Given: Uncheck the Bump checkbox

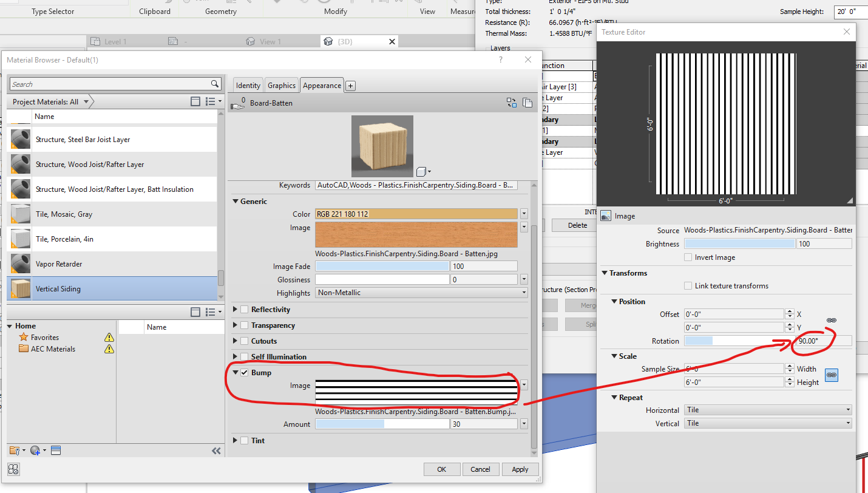Looking at the screenshot, I should (x=243, y=372).
